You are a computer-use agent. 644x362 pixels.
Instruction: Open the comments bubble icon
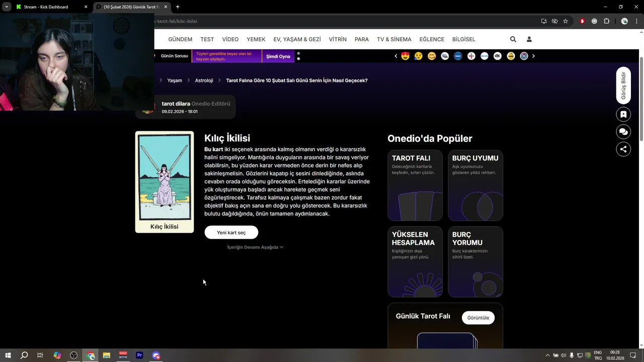coord(623,132)
